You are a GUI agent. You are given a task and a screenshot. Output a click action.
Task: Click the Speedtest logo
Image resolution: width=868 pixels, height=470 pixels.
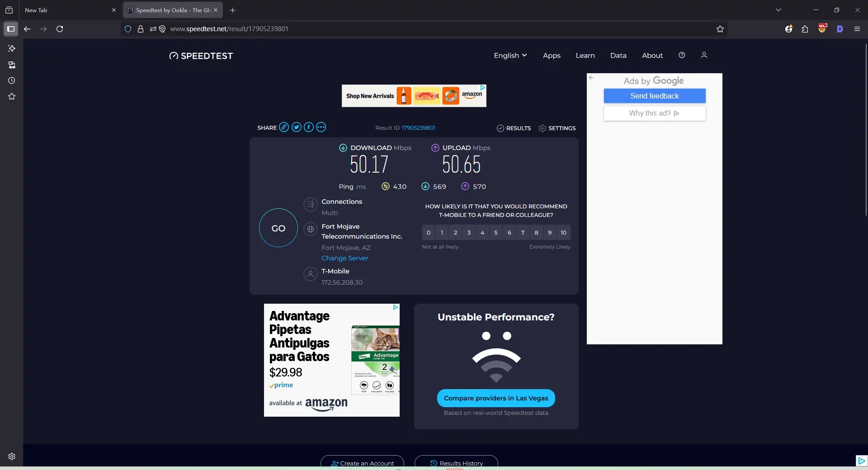(x=201, y=56)
